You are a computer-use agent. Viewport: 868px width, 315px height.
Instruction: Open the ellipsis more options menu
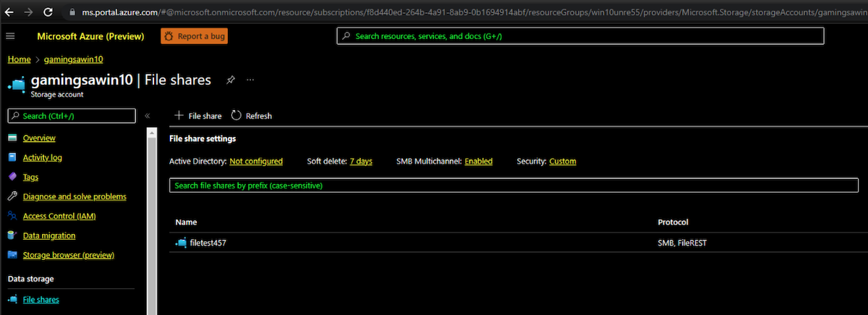[x=250, y=80]
